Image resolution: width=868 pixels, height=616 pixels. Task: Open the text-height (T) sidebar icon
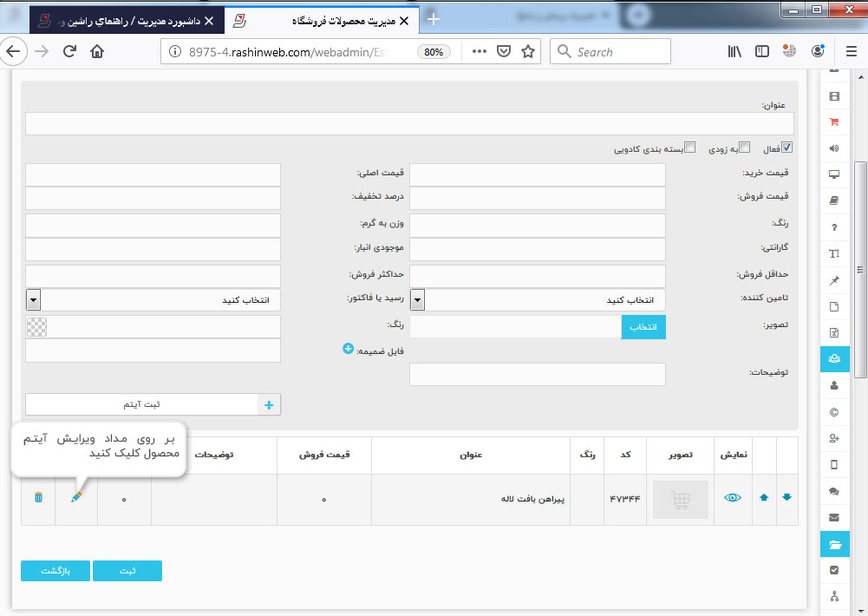[x=834, y=253]
